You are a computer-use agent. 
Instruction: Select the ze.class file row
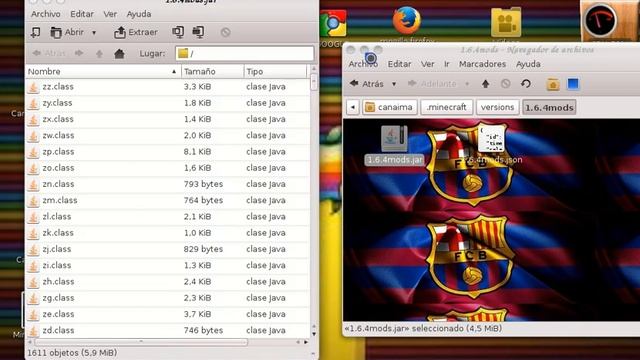[x=167, y=314]
